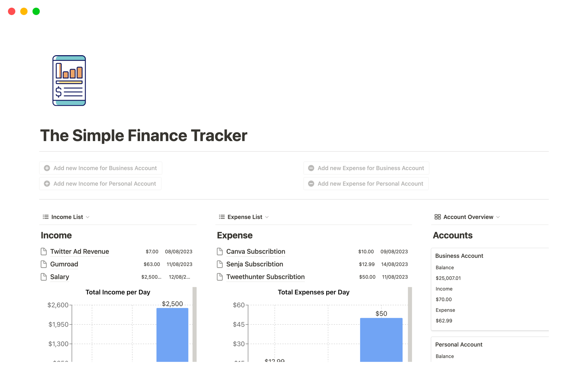The height and width of the screenshot is (368, 588).
Task: Click the Twitter Ad Revenue page icon
Action: [44, 252]
